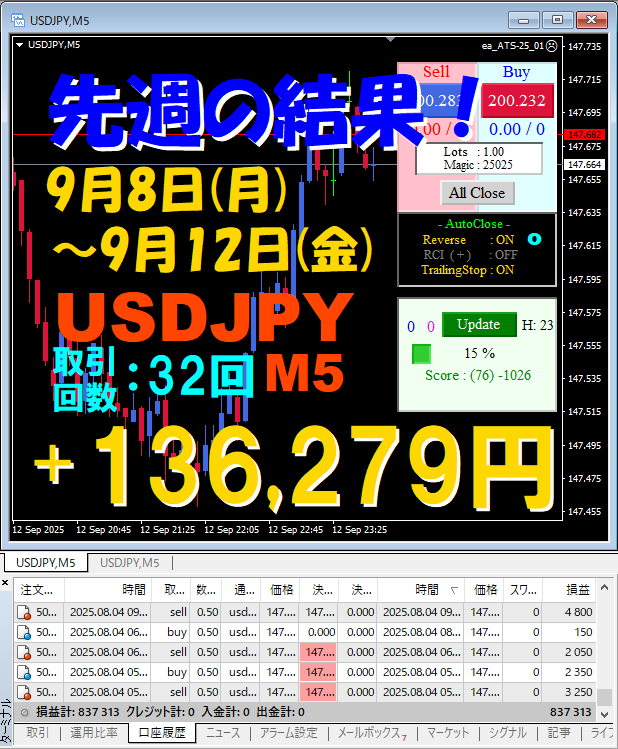
Task: Click the green square status indicator
Action: [421, 354]
